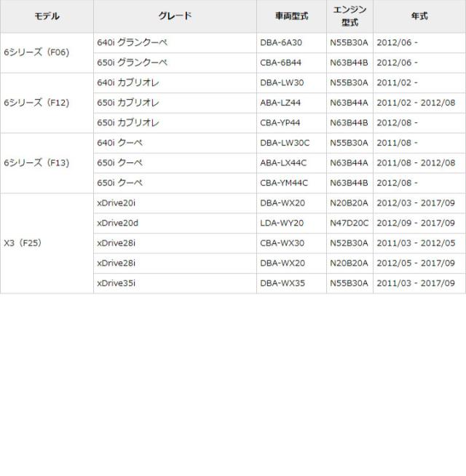The width and height of the screenshot is (466, 476).
Task: Select the 650i グランクーペ grade cell
Action: (132, 63)
